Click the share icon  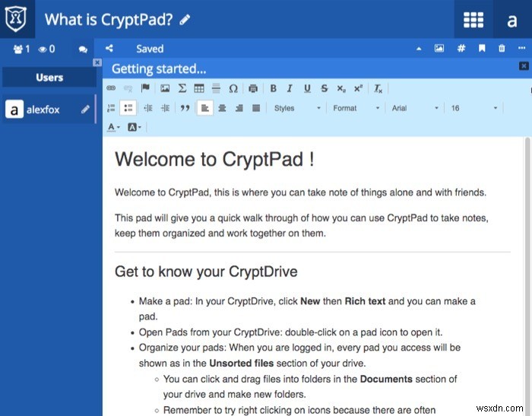(109, 49)
